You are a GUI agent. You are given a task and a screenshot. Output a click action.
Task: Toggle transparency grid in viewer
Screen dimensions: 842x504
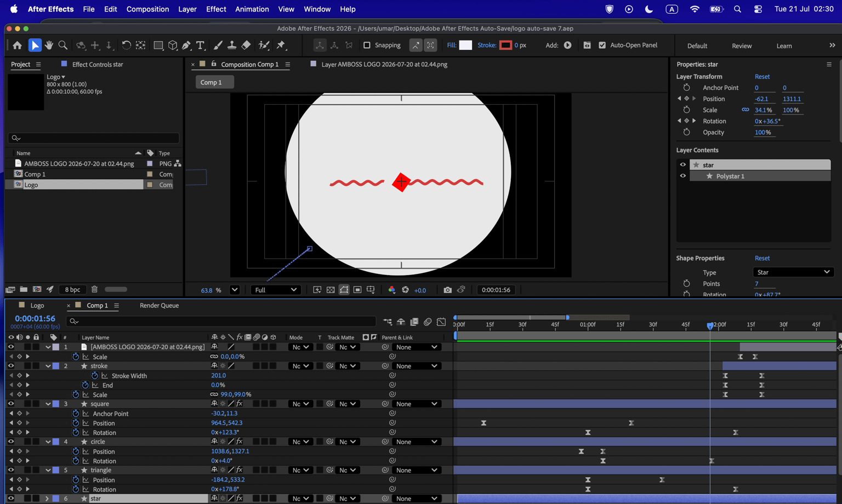click(331, 290)
